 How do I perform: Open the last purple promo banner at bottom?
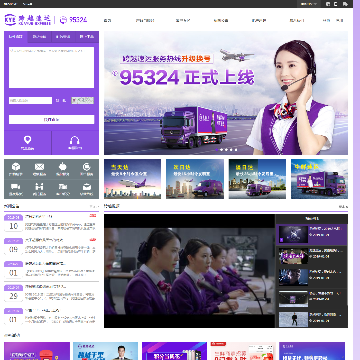(x=312, y=351)
